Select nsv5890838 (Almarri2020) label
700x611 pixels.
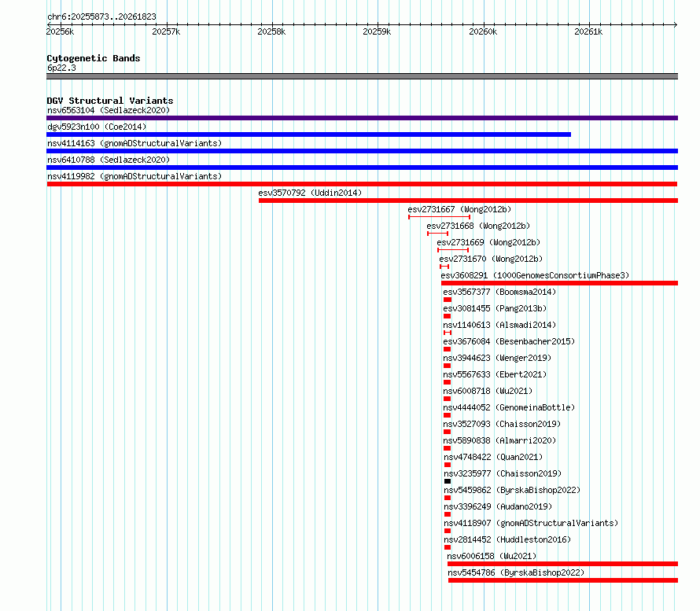pyautogui.click(x=499, y=440)
